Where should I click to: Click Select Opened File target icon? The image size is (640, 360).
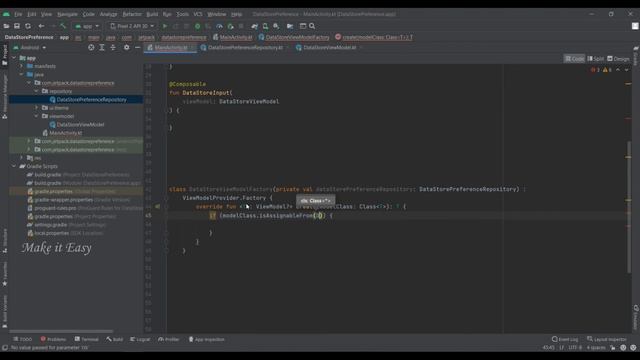click(x=91, y=48)
